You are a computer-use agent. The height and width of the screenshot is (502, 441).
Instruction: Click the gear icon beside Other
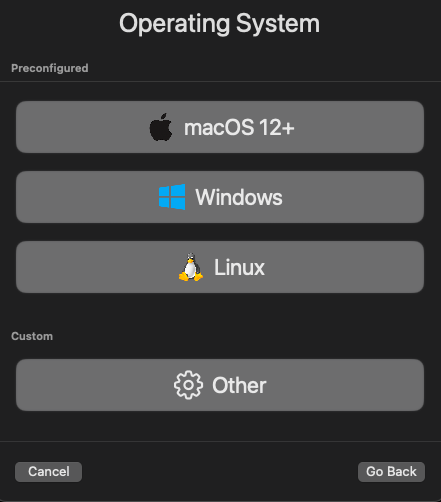[188, 385]
